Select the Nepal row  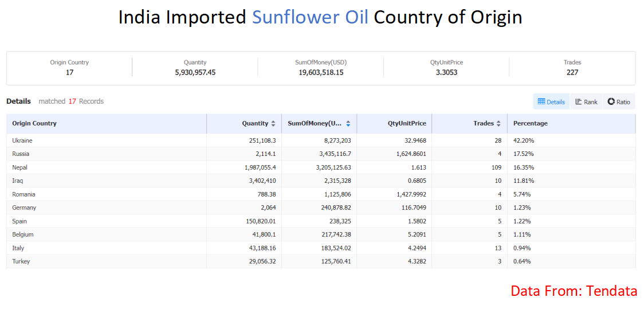click(321, 167)
